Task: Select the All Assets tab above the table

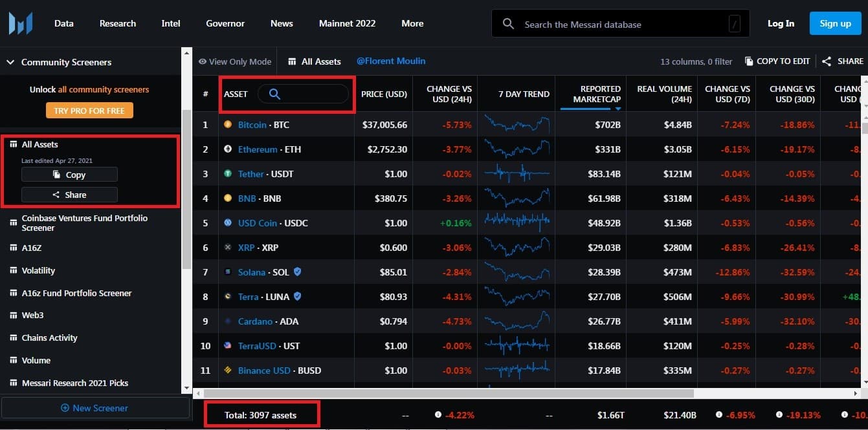Action: tap(315, 61)
